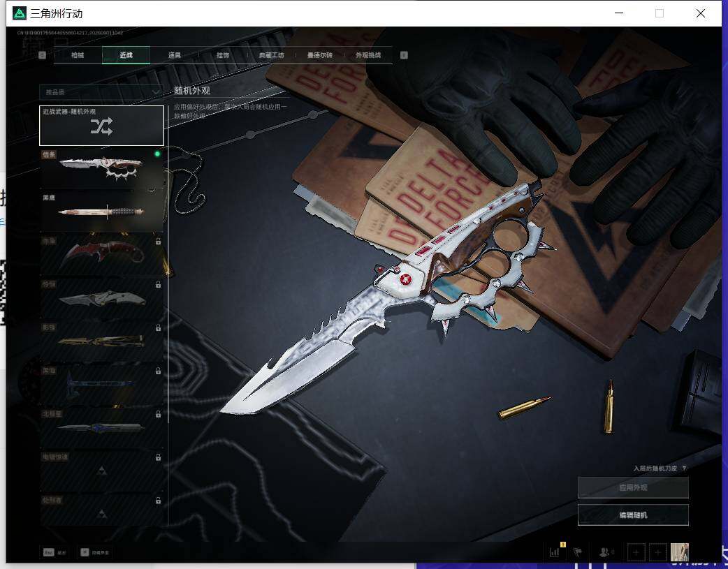Minimize the 三角洲行动 window

tap(619, 13)
